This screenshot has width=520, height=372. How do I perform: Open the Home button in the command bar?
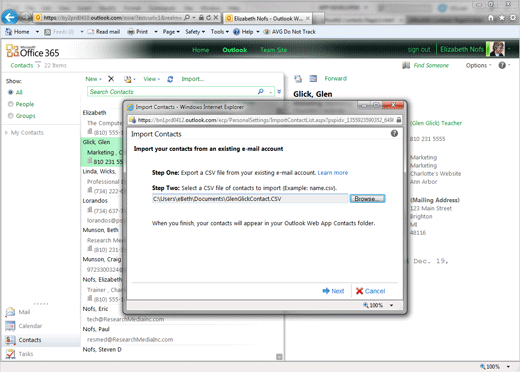(x=18, y=32)
